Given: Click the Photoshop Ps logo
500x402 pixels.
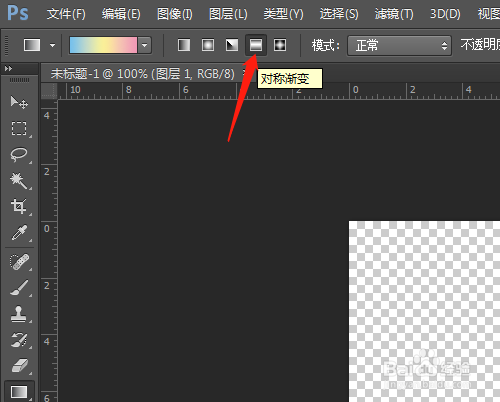Looking at the screenshot, I should click(18, 13).
